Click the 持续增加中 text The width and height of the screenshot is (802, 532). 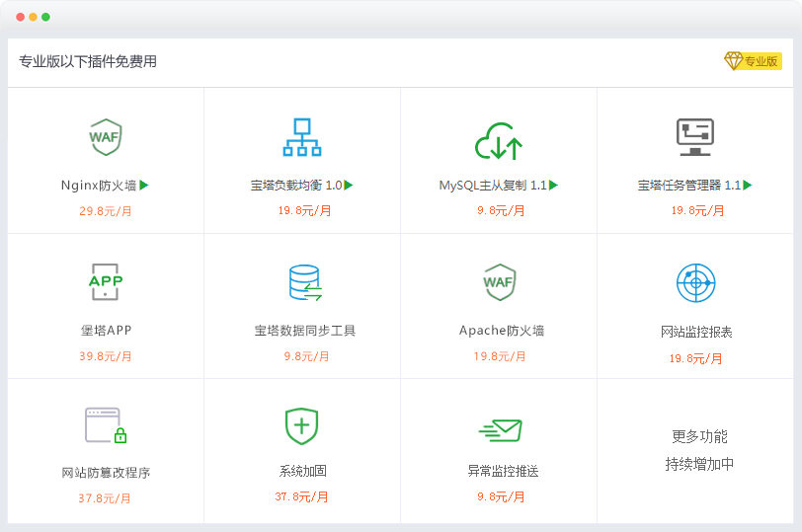pos(699,464)
